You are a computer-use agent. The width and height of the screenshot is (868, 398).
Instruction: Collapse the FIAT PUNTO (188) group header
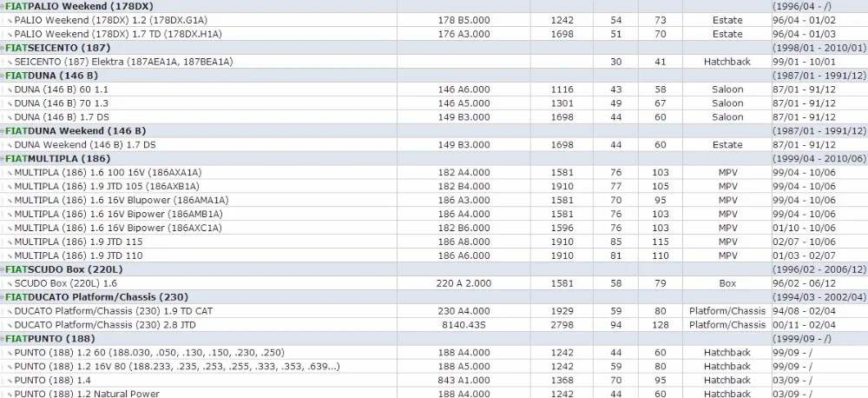pos(3,339)
